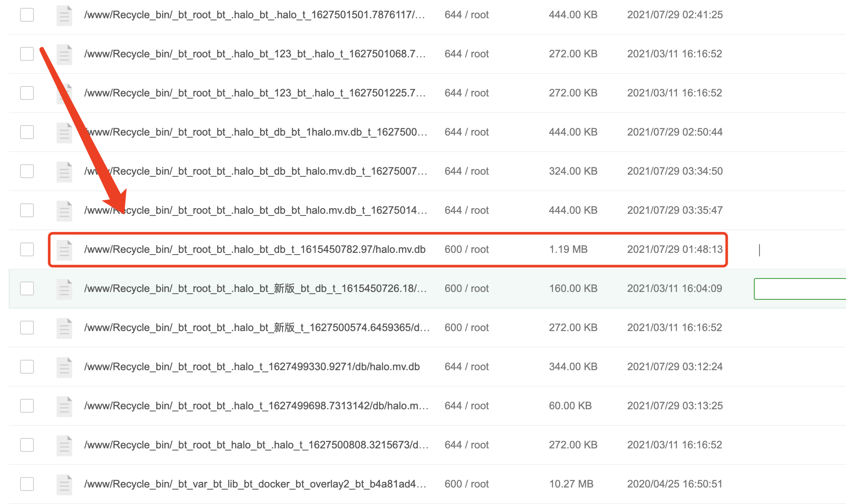Tick checkbox of the 10.27 MB docker file

[x=27, y=484]
